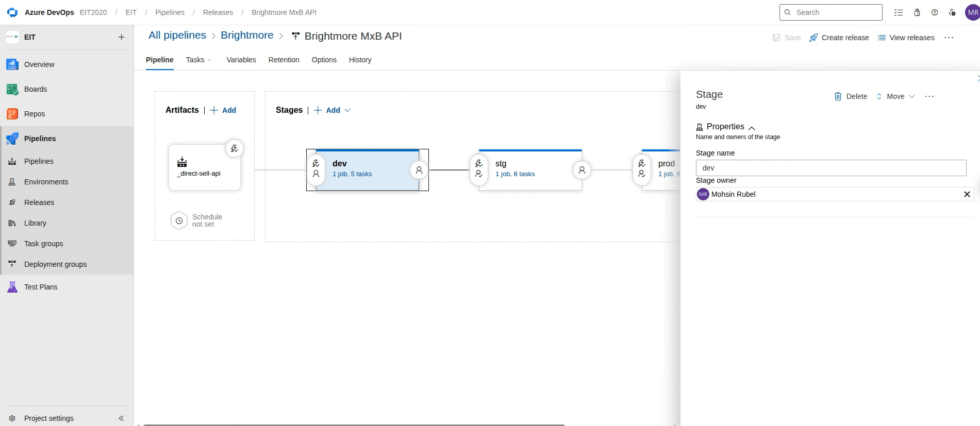Click the Stage name input field

831,168
